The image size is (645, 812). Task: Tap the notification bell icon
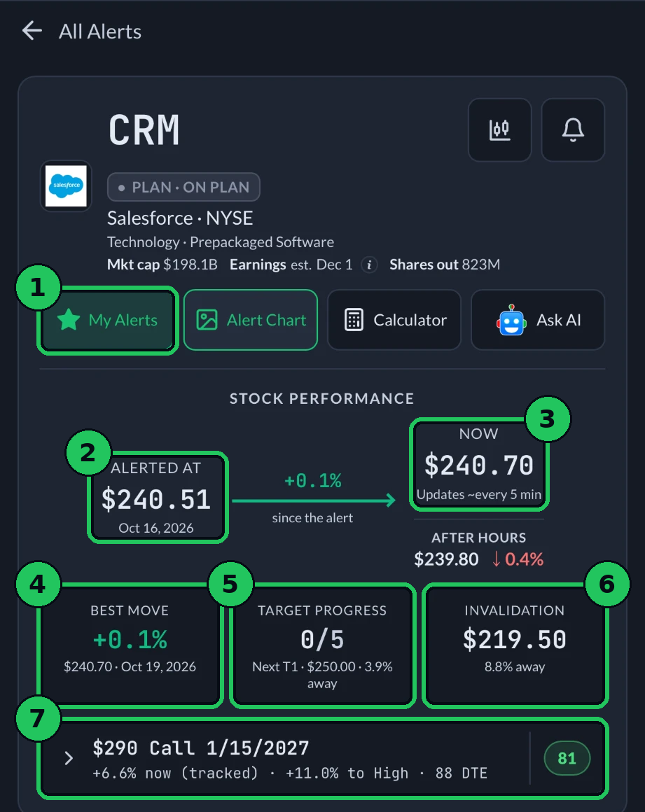point(573,130)
